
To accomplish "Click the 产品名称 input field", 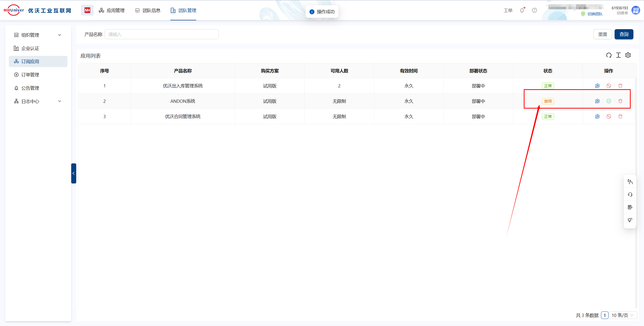I will point(162,34).
